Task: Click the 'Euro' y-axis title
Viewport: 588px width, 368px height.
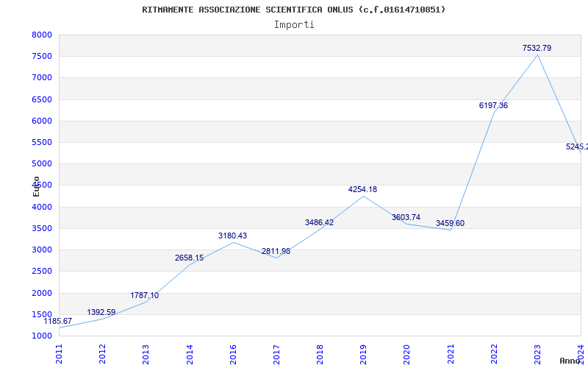Action: 36,187
